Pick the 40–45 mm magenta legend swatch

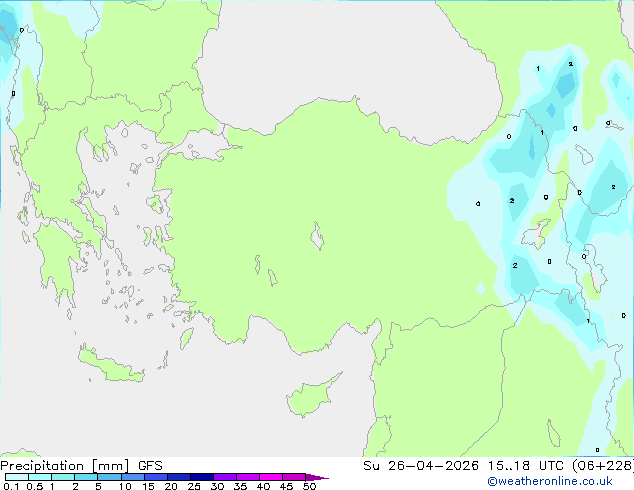pyautogui.click(x=271, y=477)
